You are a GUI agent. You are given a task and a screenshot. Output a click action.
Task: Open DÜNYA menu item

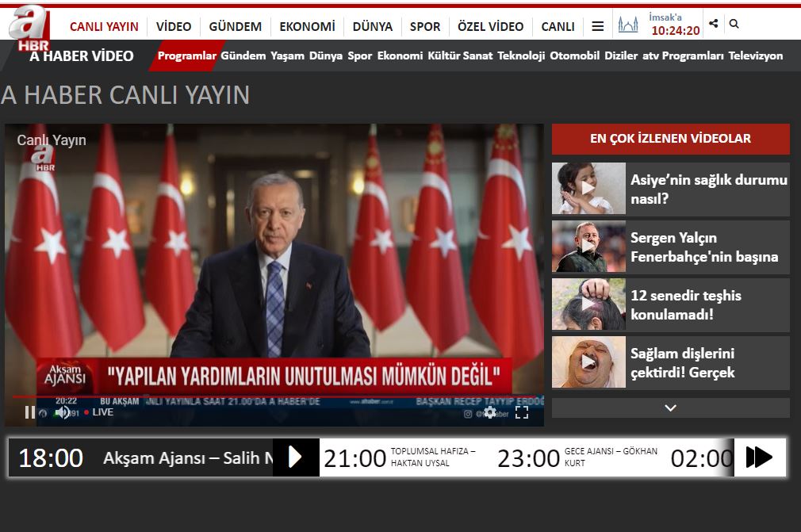373,26
